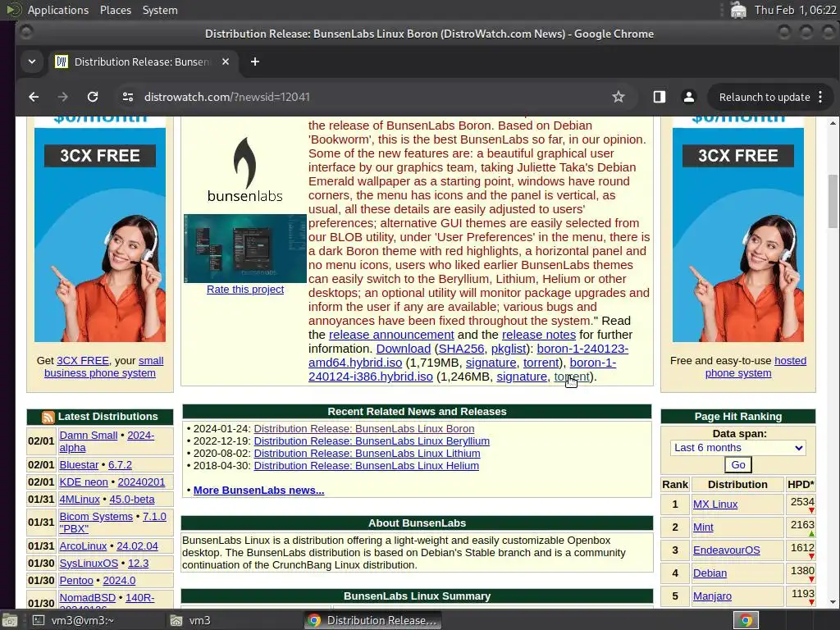Open the tab search dropdown arrow
Viewport: 840px width, 630px height.
(32, 62)
